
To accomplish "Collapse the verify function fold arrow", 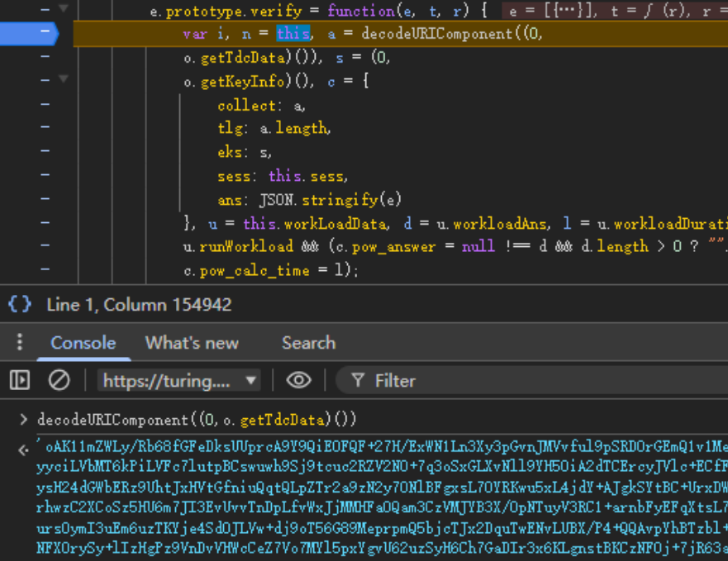I will tap(64, 8).
